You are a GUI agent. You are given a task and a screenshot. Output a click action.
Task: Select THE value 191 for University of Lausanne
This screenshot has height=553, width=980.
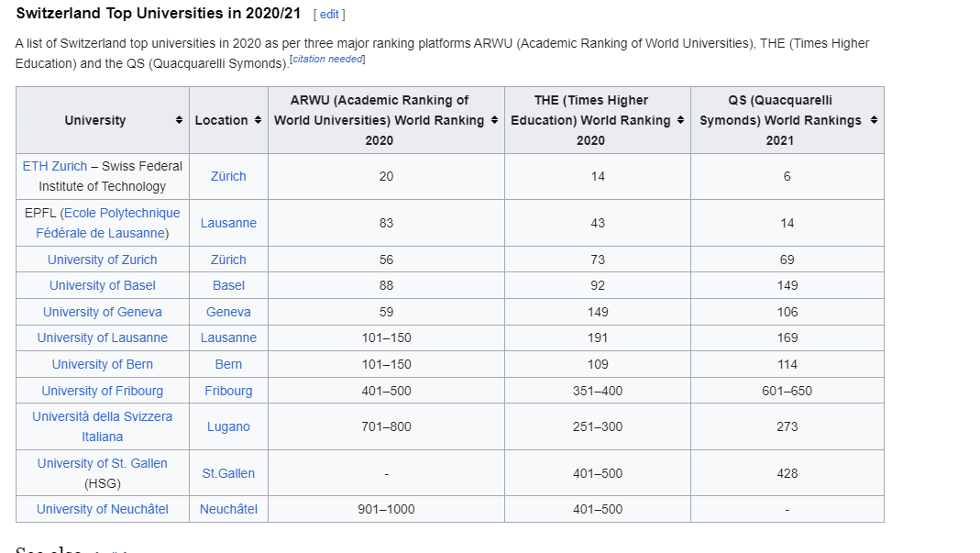coord(598,337)
